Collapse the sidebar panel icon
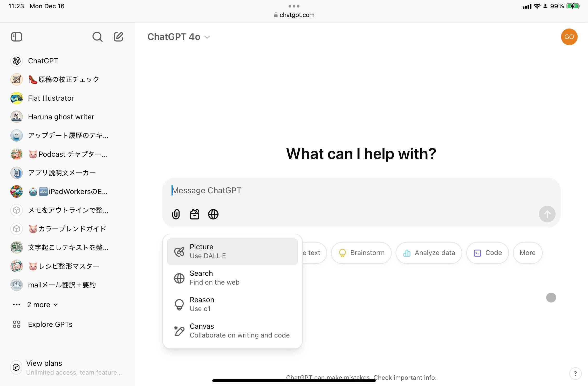The image size is (588, 386). click(x=17, y=37)
